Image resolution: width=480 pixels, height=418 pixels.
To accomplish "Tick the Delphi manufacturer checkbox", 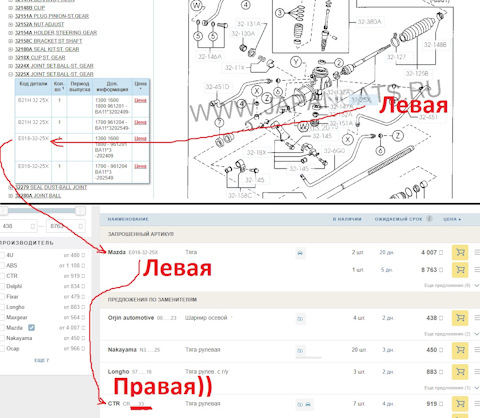I will [x=2, y=286].
